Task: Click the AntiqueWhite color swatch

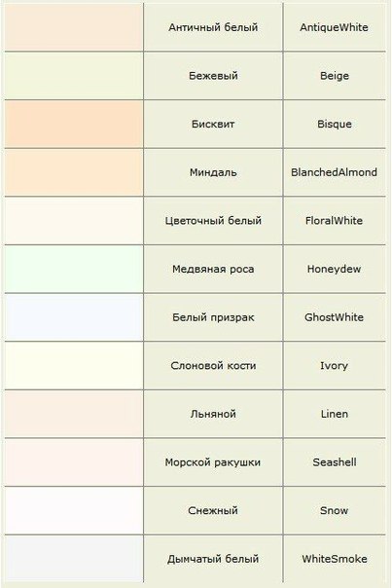Action: coord(74,27)
